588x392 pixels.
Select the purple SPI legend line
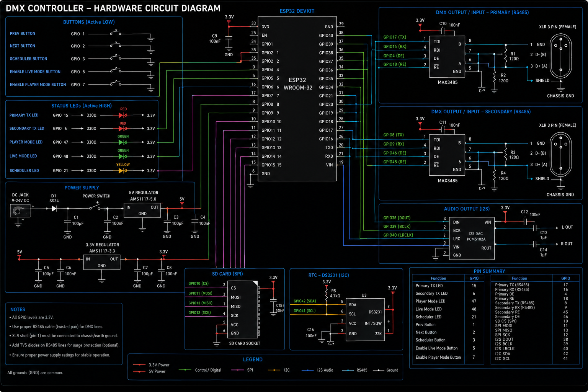tap(237, 370)
